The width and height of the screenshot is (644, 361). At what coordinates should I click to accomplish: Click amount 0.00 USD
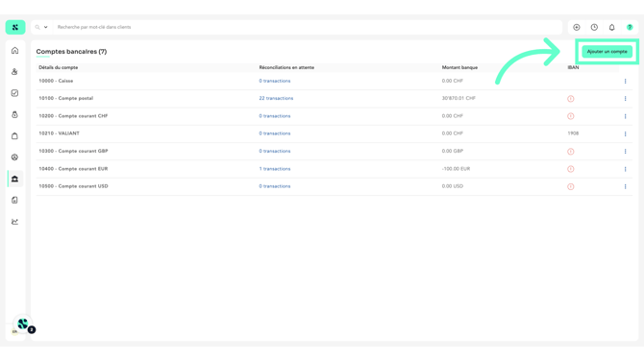[x=453, y=186]
